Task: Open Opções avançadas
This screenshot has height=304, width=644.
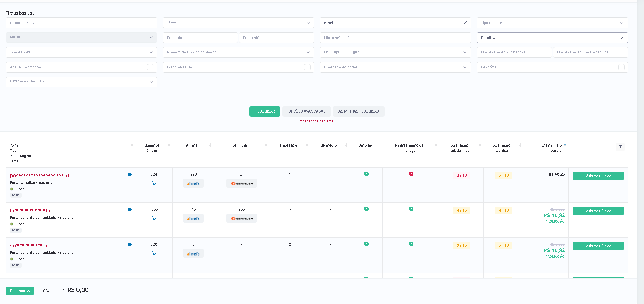Action: (x=307, y=111)
